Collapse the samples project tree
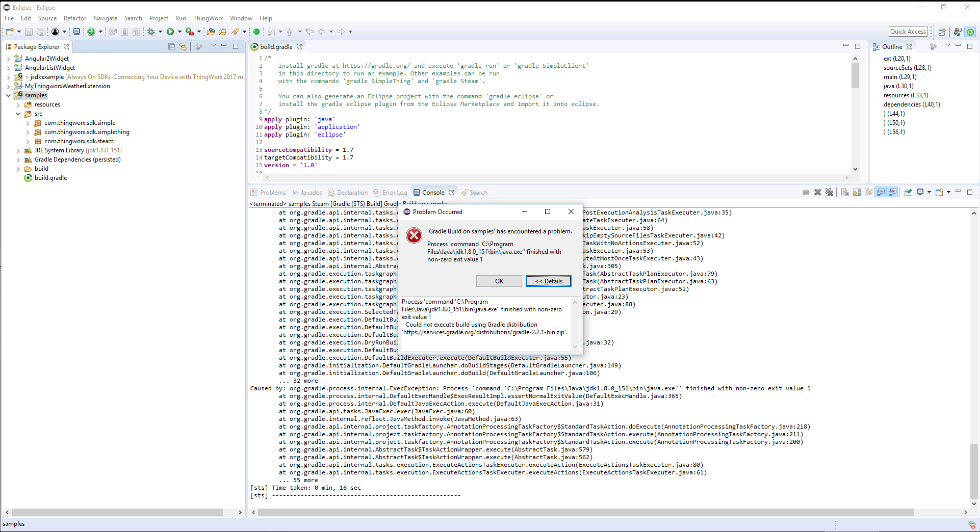This screenshot has height=532, width=980. [x=8, y=95]
